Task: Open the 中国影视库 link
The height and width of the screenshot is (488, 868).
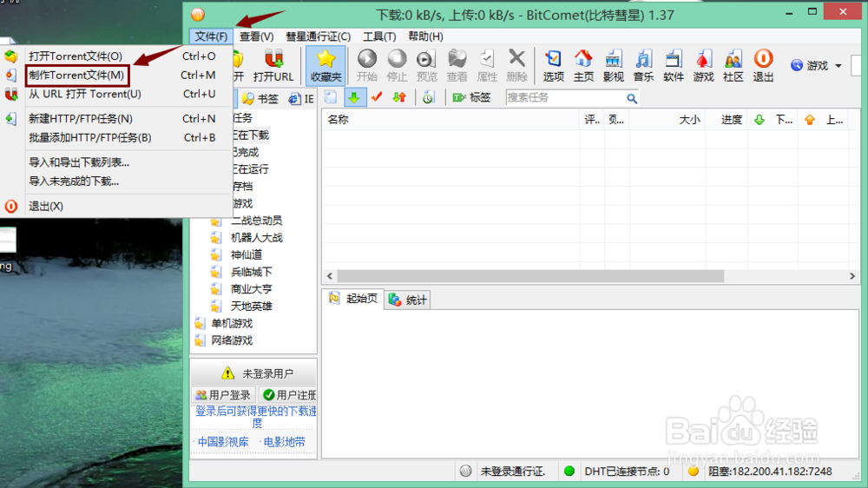Action: click(x=222, y=442)
